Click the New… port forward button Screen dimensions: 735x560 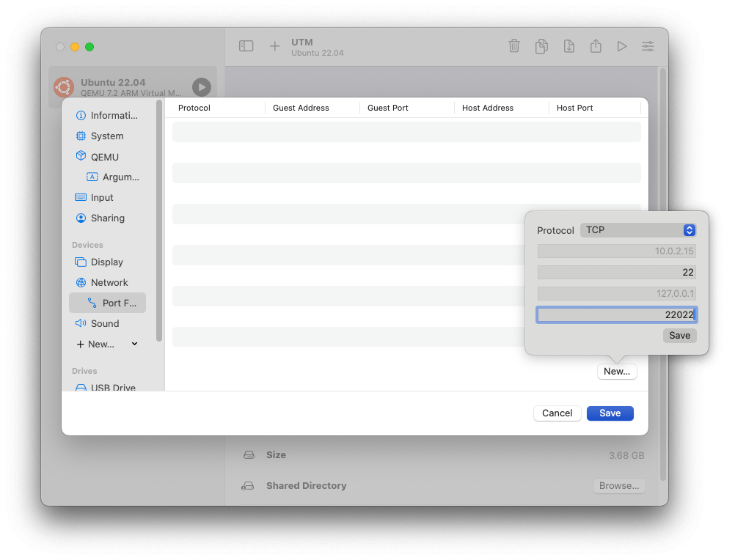[x=616, y=372]
